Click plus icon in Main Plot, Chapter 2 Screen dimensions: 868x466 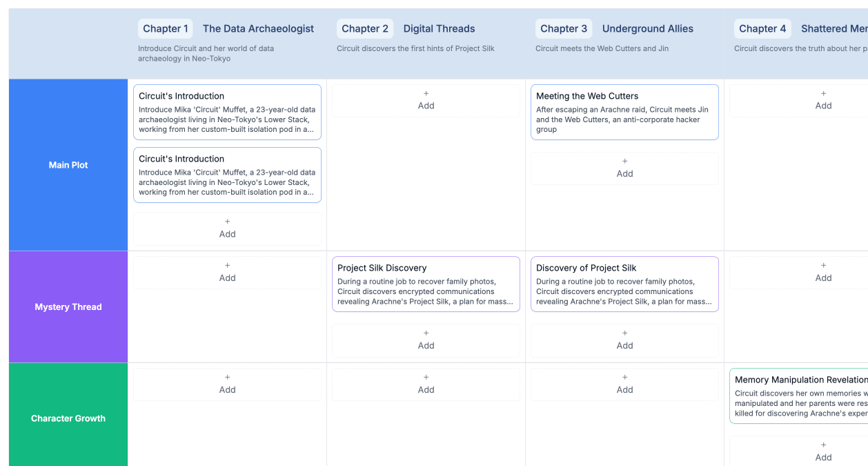click(426, 94)
